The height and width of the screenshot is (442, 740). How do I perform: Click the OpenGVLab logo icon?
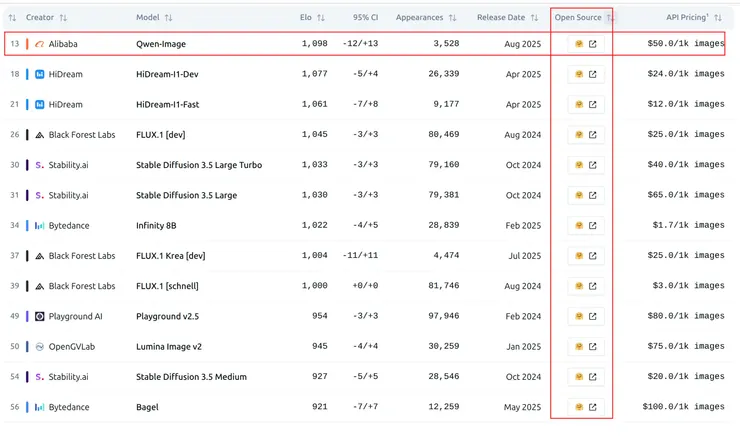coord(39,346)
